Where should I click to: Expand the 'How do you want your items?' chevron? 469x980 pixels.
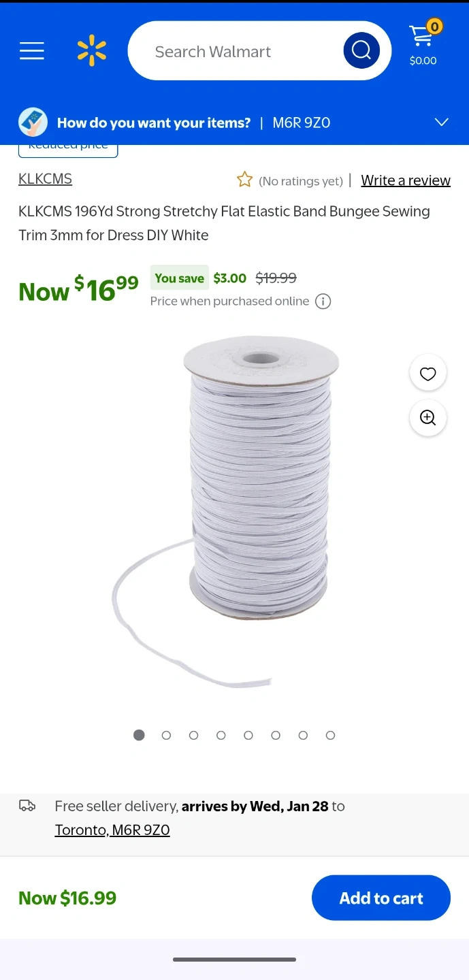442,122
